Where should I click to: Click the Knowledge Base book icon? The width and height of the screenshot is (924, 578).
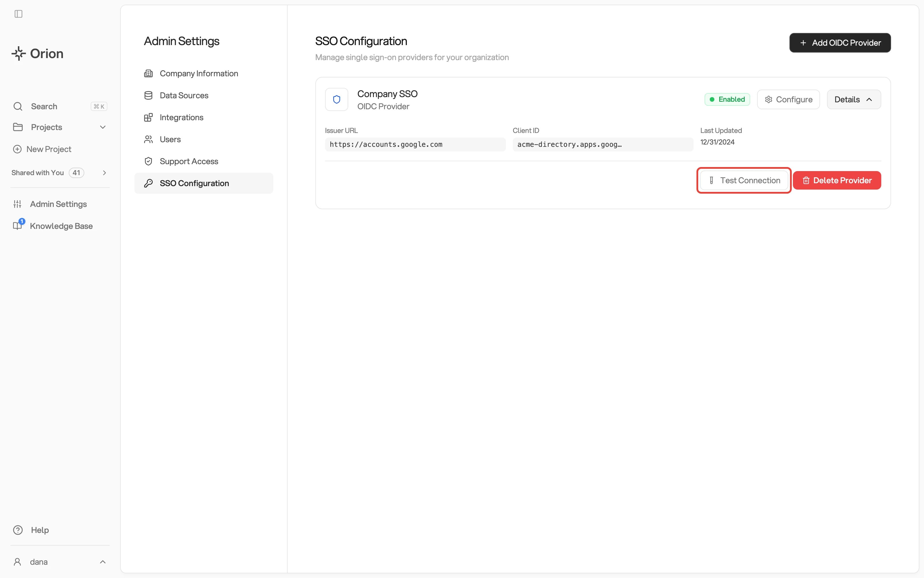click(17, 226)
